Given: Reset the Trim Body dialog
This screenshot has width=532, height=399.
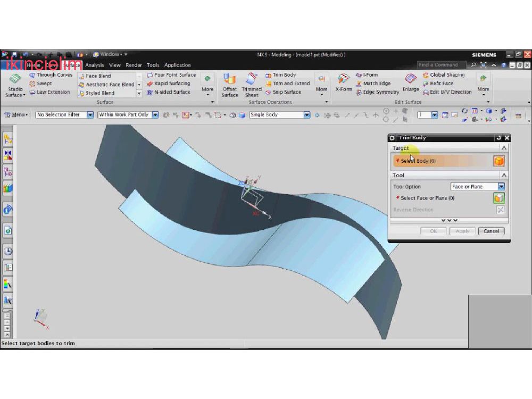Looking at the screenshot, I should pyautogui.click(x=498, y=138).
